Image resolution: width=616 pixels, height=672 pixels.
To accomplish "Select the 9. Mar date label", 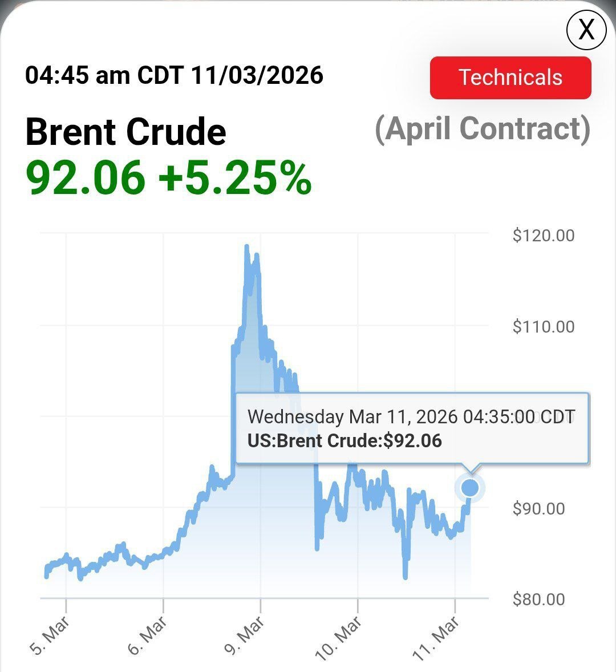I will (244, 634).
